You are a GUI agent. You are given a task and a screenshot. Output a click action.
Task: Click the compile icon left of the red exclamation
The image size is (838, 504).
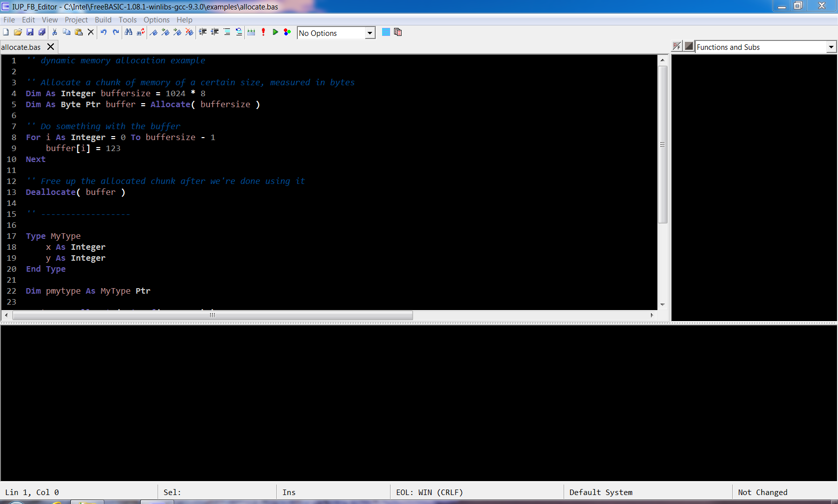251,32
